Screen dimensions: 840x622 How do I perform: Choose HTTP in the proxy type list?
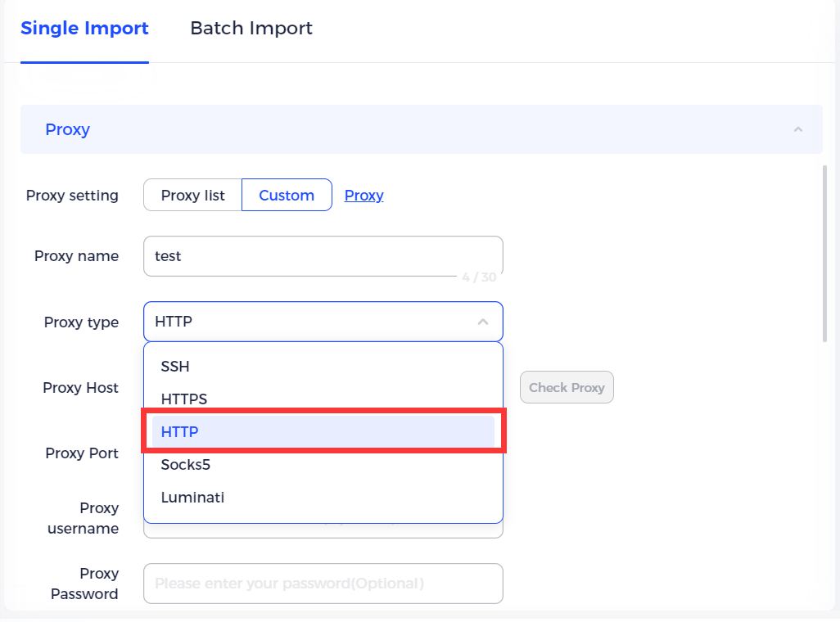point(323,432)
